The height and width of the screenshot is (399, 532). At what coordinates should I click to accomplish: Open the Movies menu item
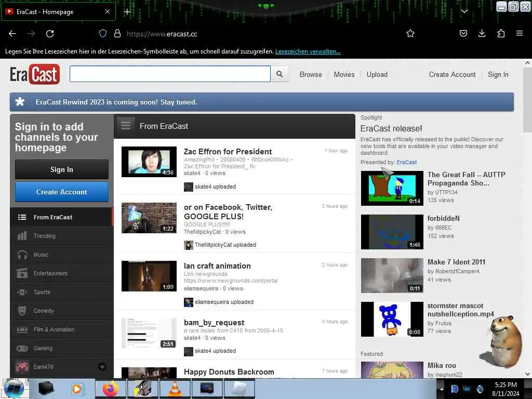tap(344, 74)
